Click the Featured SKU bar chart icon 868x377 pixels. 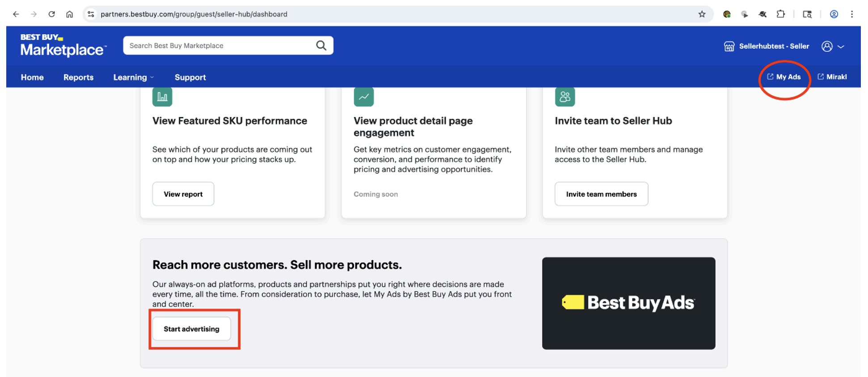[162, 96]
